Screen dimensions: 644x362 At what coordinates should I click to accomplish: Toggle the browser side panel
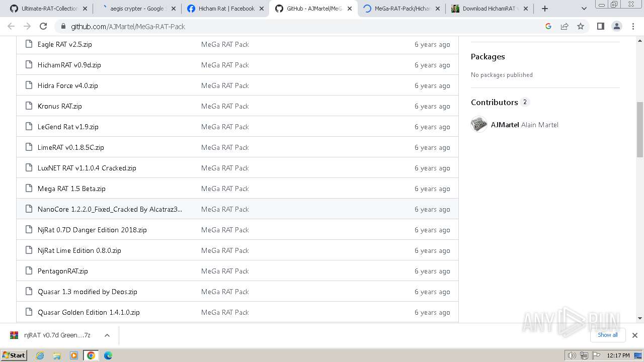[x=600, y=26]
